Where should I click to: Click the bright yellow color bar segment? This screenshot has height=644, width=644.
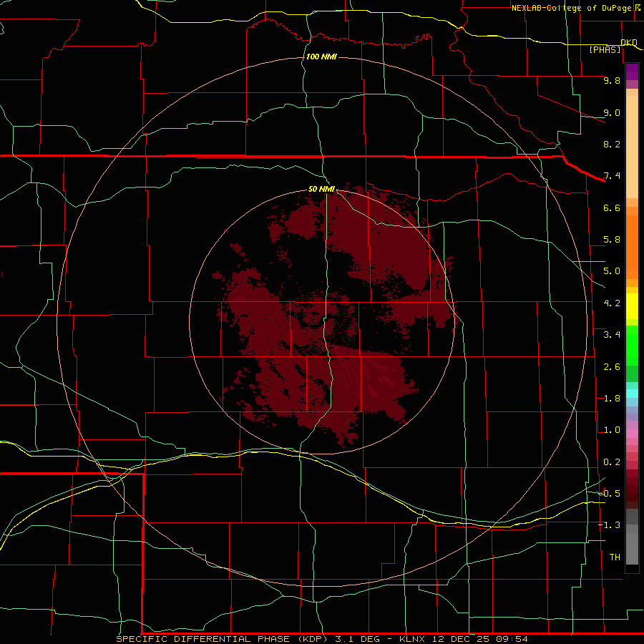tap(632, 306)
